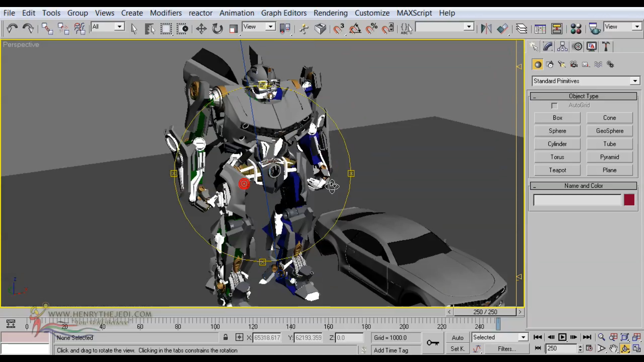
Task: Click the GeoSphere primitive button
Action: pyautogui.click(x=609, y=131)
